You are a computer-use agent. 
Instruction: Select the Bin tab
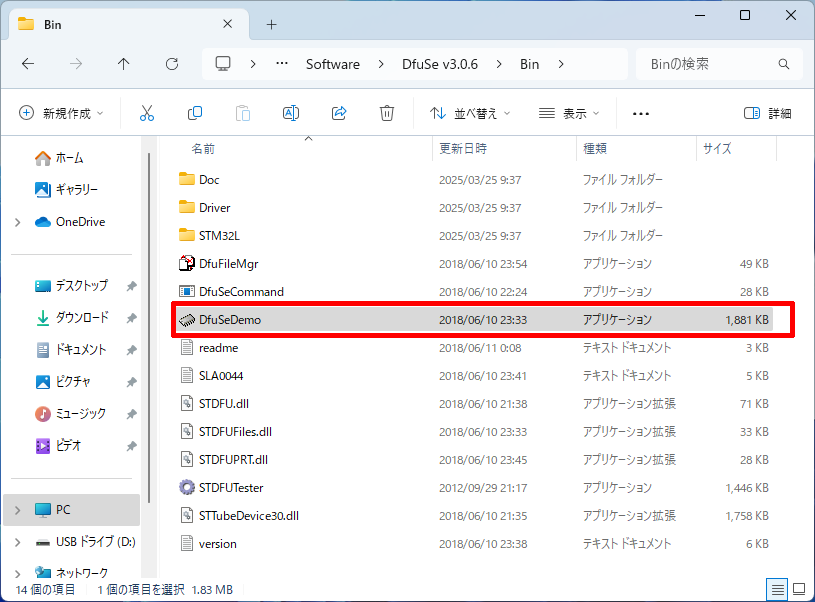click(127, 24)
